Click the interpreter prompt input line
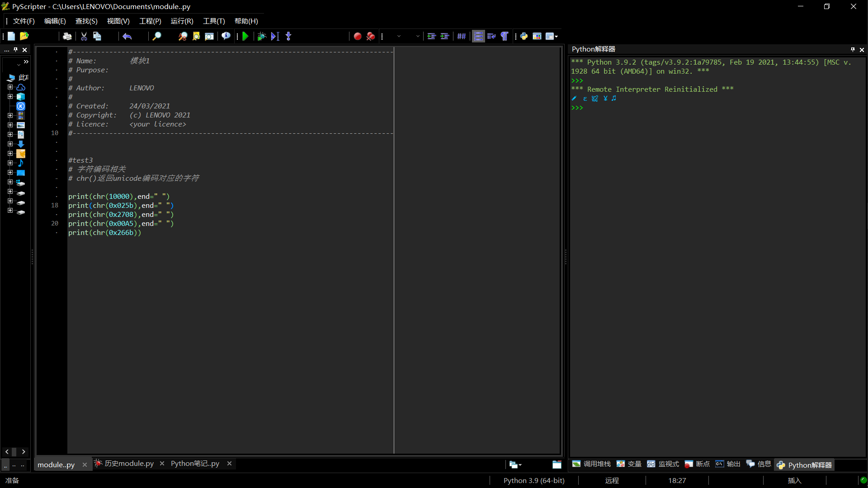This screenshot has height=488, width=868. [x=633, y=108]
